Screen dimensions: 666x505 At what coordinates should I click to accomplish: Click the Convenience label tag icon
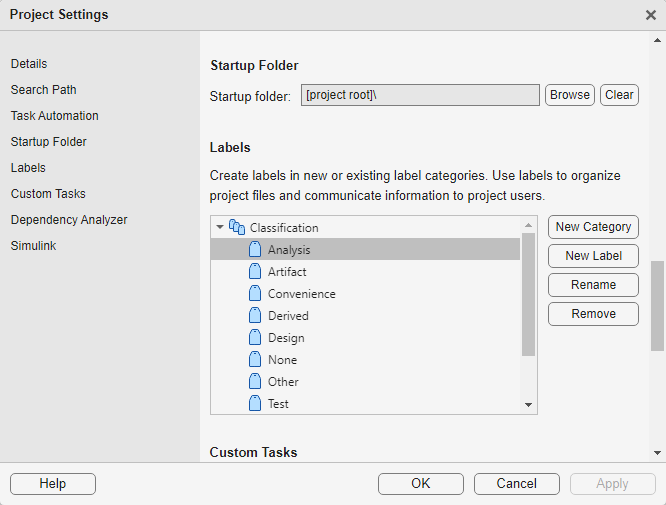[254, 294]
